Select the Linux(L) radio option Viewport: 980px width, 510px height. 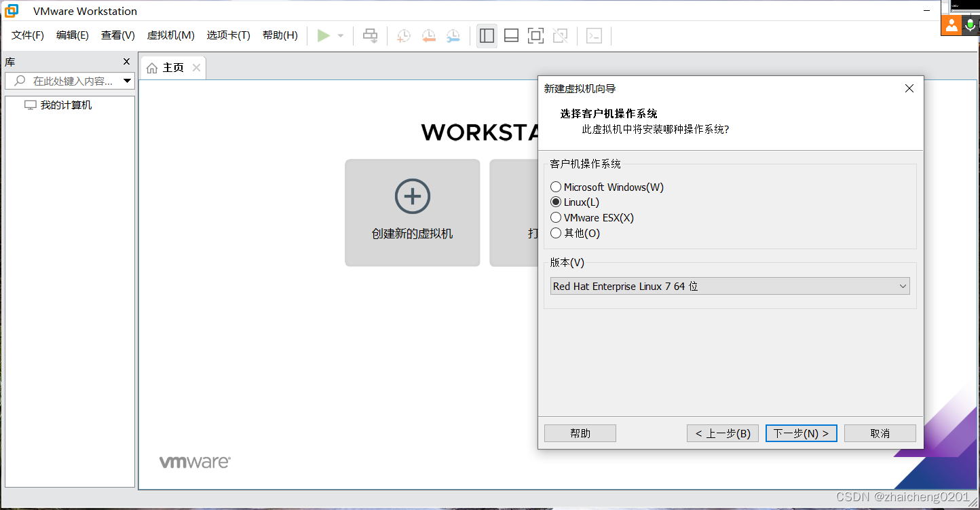point(556,202)
